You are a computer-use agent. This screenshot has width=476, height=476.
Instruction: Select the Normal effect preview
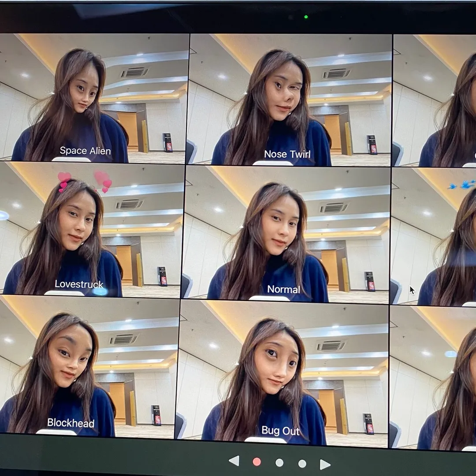286,234
